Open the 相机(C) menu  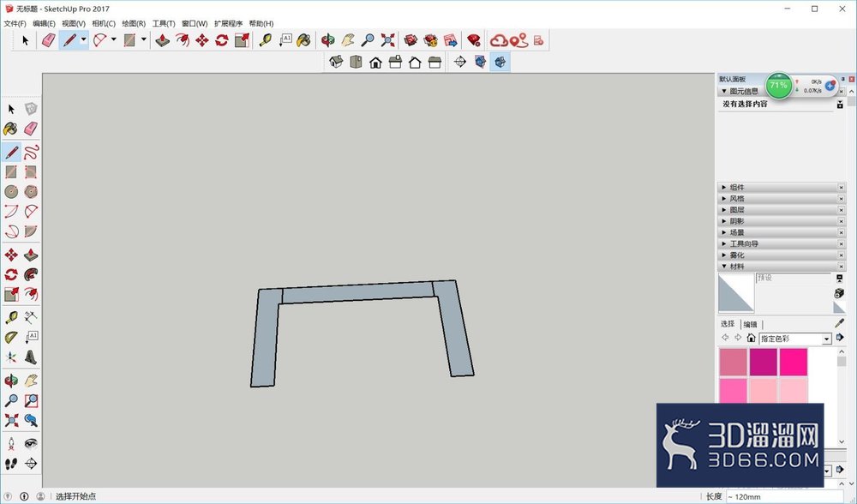[104, 23]
